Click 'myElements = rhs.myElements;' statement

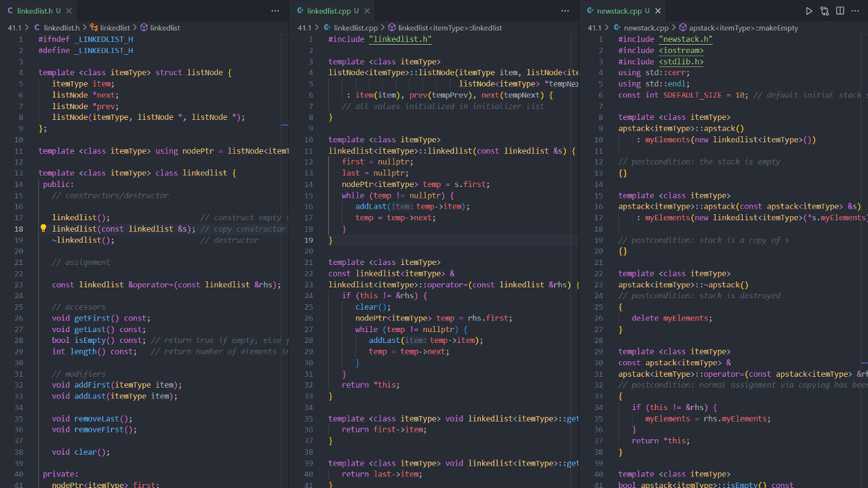[x=708, y=419]
